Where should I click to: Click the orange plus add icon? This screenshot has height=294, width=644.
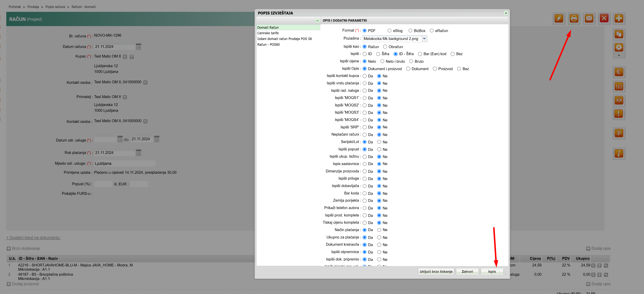619,19
